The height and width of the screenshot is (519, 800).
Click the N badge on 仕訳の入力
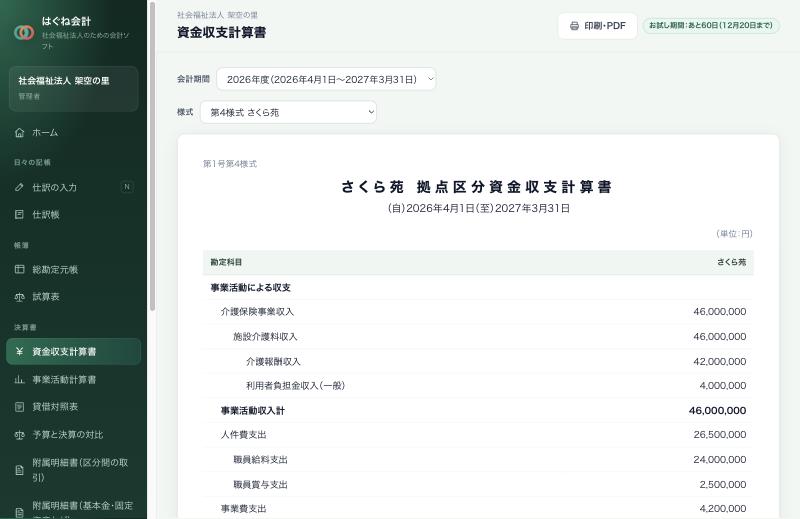coord(127,187)
